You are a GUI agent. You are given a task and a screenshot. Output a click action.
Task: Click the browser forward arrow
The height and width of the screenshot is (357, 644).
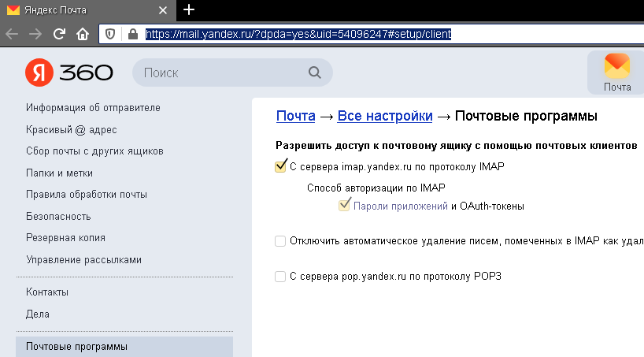[x=35, y=34]
